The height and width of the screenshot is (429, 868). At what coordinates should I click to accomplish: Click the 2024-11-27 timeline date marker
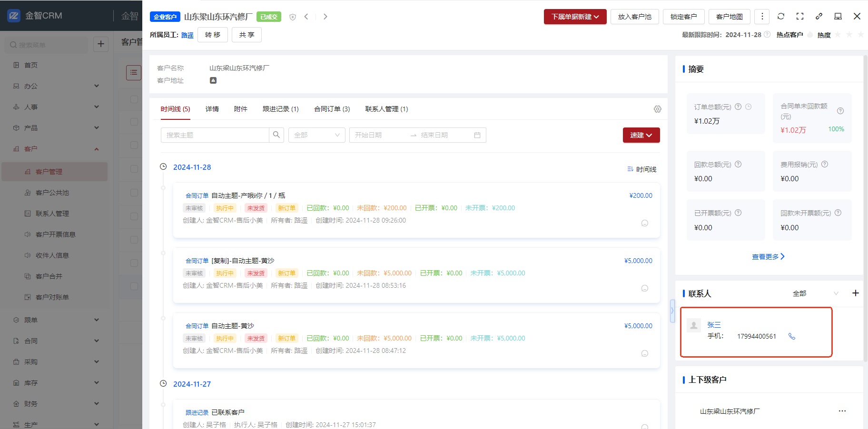pyautogui.click(x=192, y=384)
